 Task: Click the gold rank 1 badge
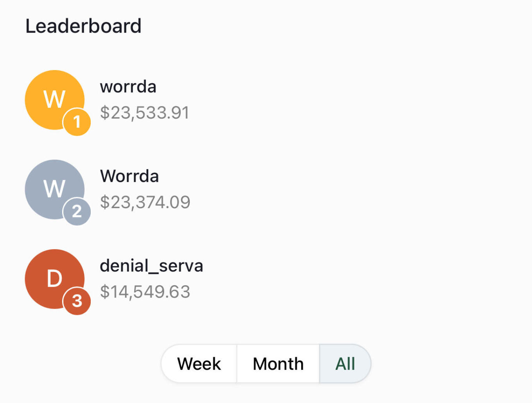pyautogui.click(x=77, y=122)
